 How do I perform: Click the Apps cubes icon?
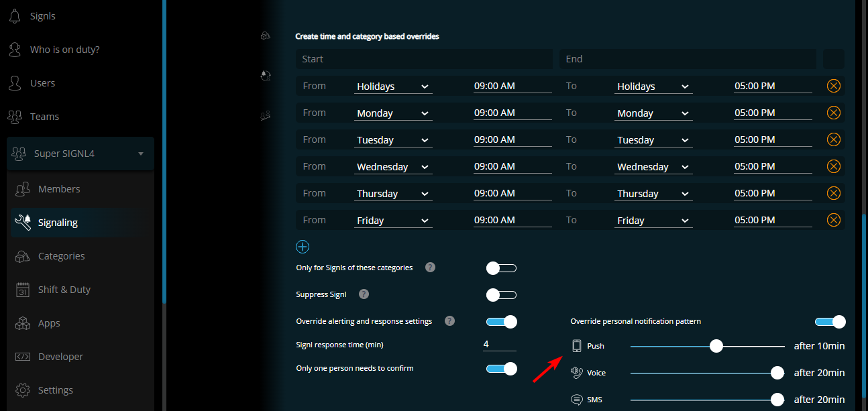[x=23, y=323]
